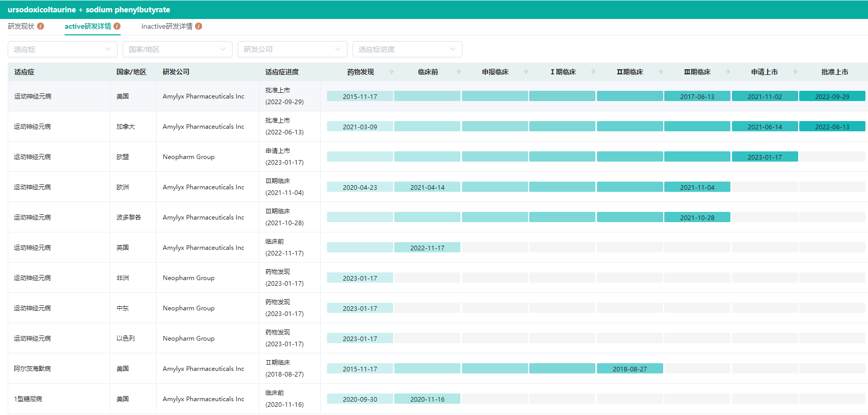Click the 2022-09-29 批准上市 progress bar
This screenshot has height=415, width=868.
point(832,96)
